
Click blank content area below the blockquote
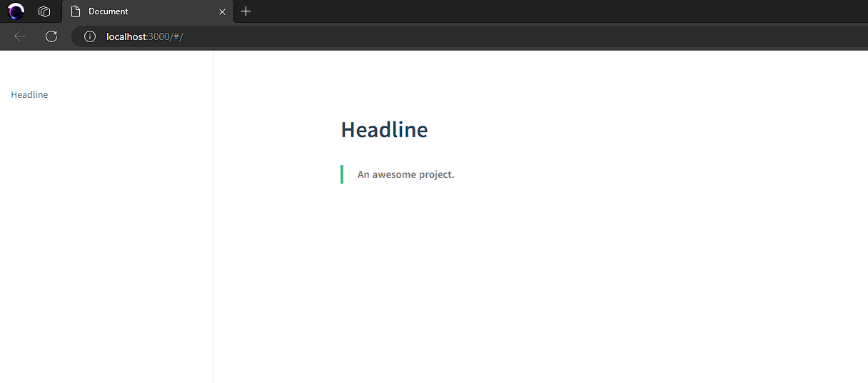[500, 286]
